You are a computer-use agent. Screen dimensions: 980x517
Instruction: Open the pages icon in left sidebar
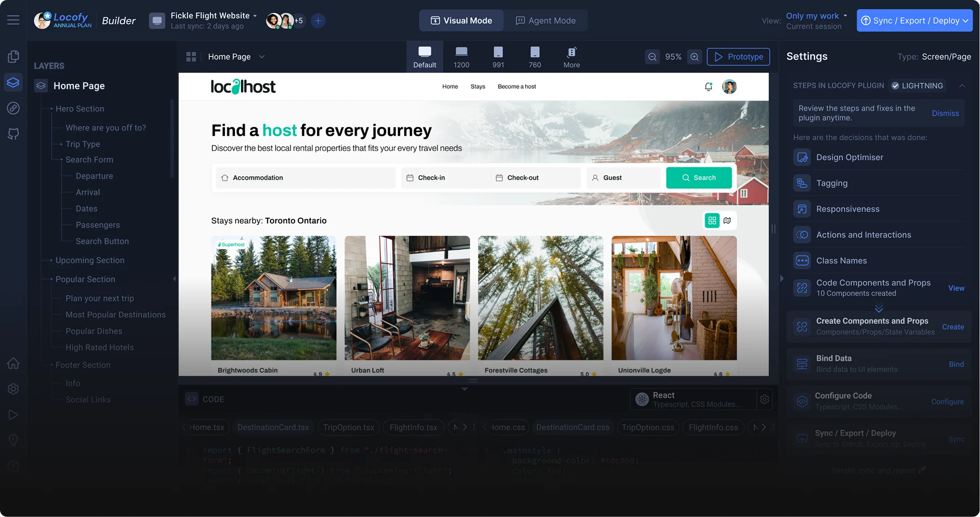13,56
